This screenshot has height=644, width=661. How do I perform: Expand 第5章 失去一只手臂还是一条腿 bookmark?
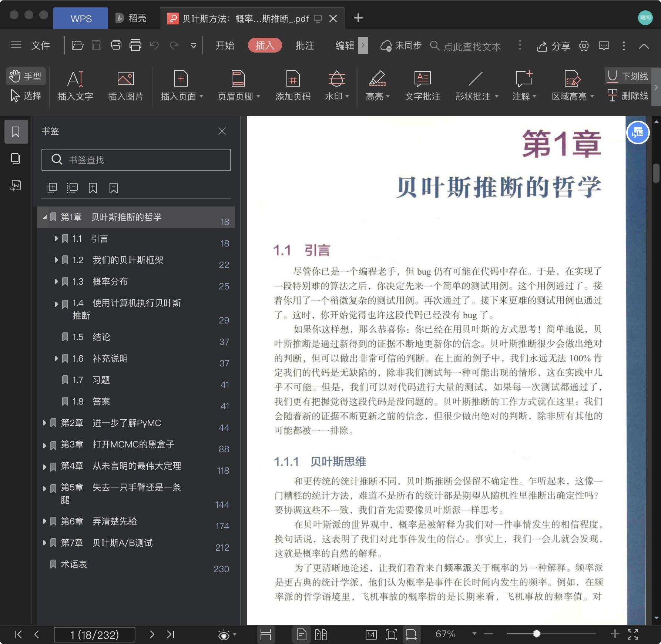44,488
